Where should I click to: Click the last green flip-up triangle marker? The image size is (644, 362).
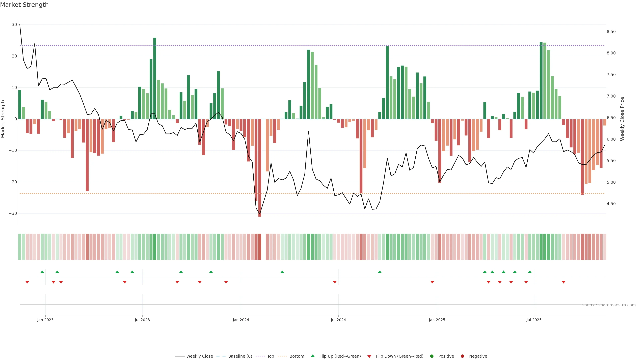click(530, 272)
